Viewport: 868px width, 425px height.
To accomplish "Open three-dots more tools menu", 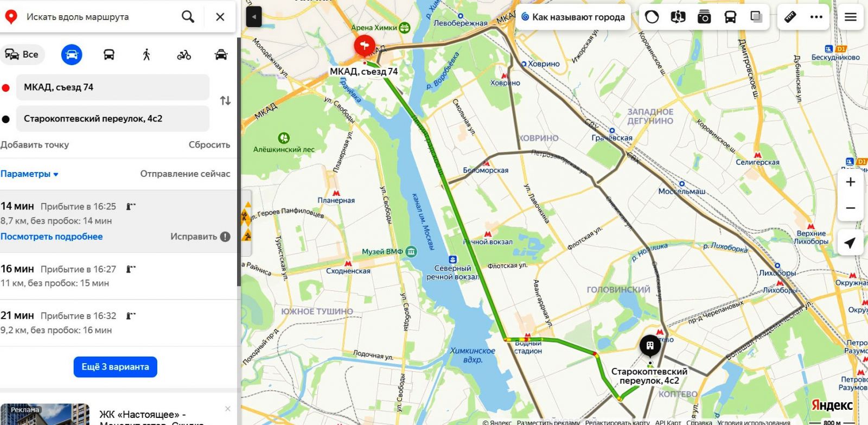I will coord(816,17).
